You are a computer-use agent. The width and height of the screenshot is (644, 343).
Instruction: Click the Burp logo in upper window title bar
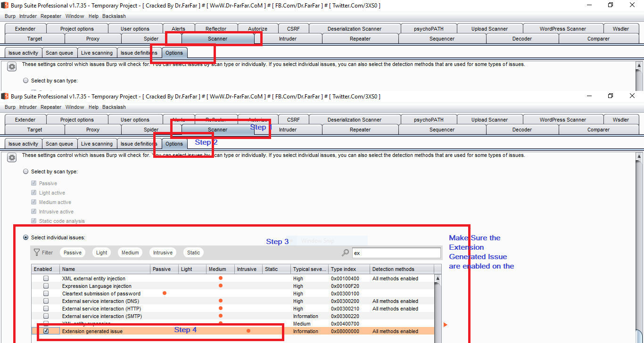(5, 5)
